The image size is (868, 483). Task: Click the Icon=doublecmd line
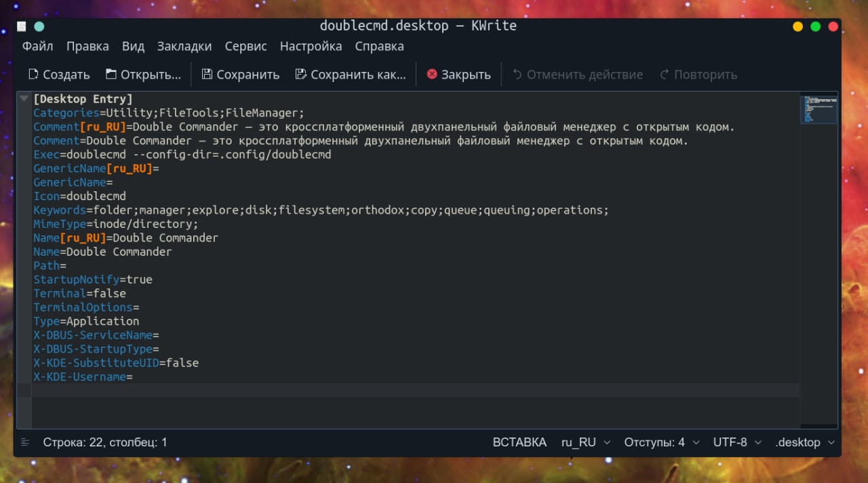80,196
